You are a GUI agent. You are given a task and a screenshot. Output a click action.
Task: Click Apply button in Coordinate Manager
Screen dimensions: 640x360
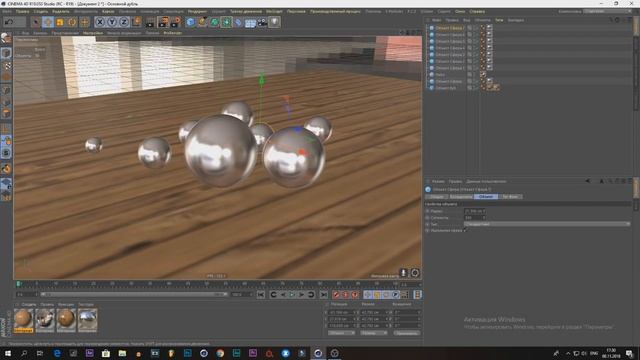coord(406,333)
